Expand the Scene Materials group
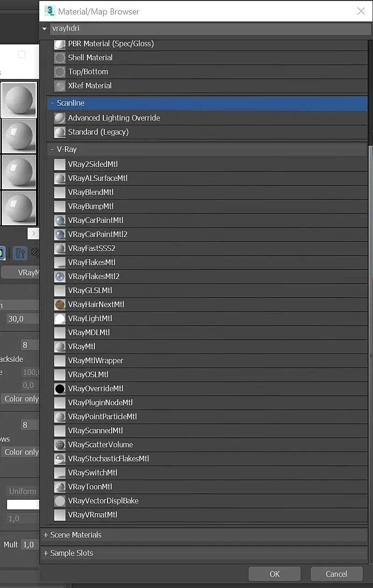373x588 pixels. click(46, 535)
